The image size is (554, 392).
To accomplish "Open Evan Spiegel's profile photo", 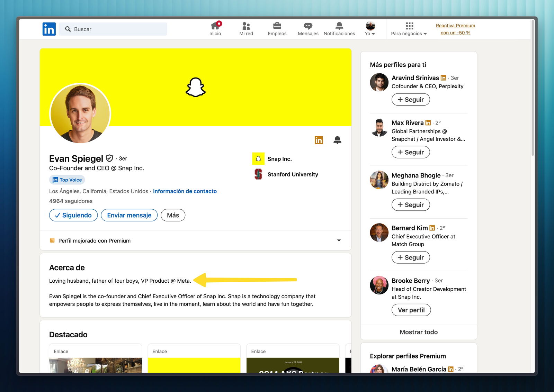I will click(80, 113).
